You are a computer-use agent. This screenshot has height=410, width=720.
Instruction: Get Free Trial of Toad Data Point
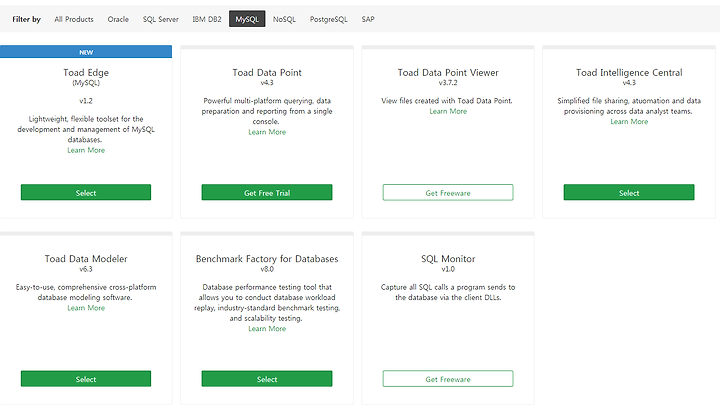267,192
